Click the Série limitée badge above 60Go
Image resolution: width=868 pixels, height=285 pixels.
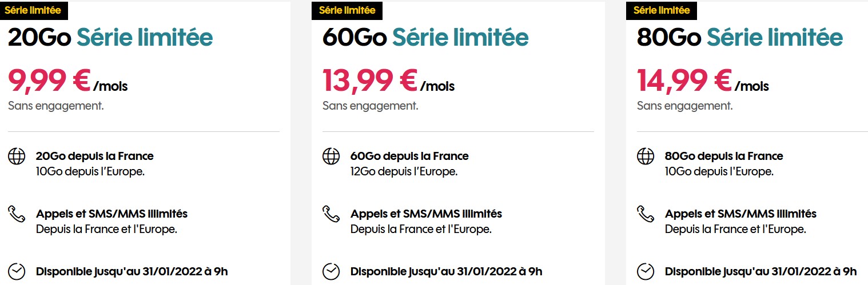(x=347, y=10)
